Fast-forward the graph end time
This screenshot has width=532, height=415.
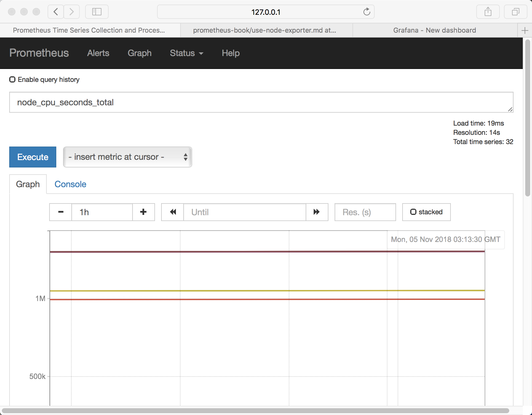317,212
